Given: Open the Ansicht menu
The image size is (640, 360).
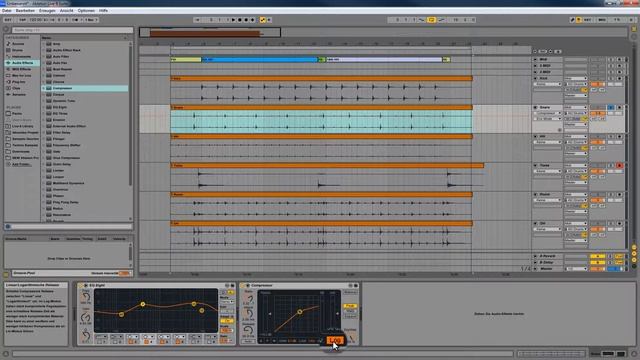Looking at the screenshot, I should (x=67, y=11).
